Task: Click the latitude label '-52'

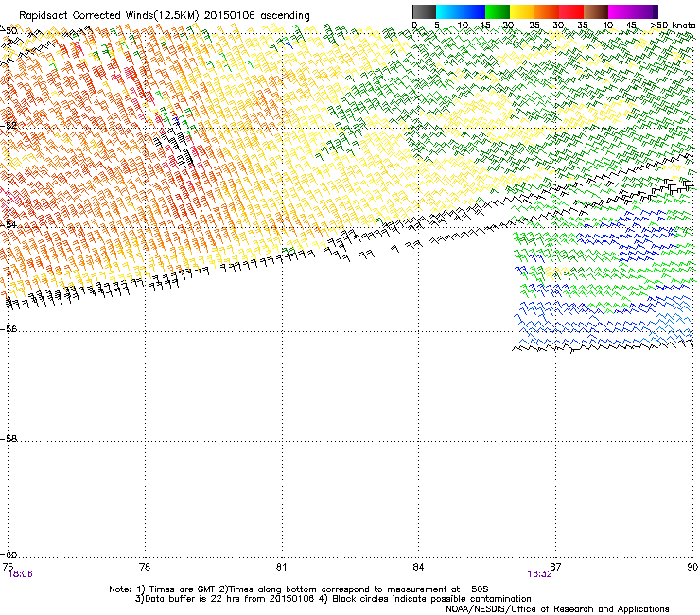Action: pos(8,126)
